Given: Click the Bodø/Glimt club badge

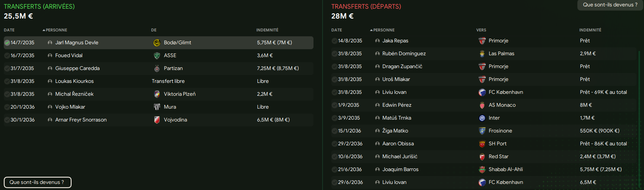Looking at the screenshot, I should coord(157,43).
